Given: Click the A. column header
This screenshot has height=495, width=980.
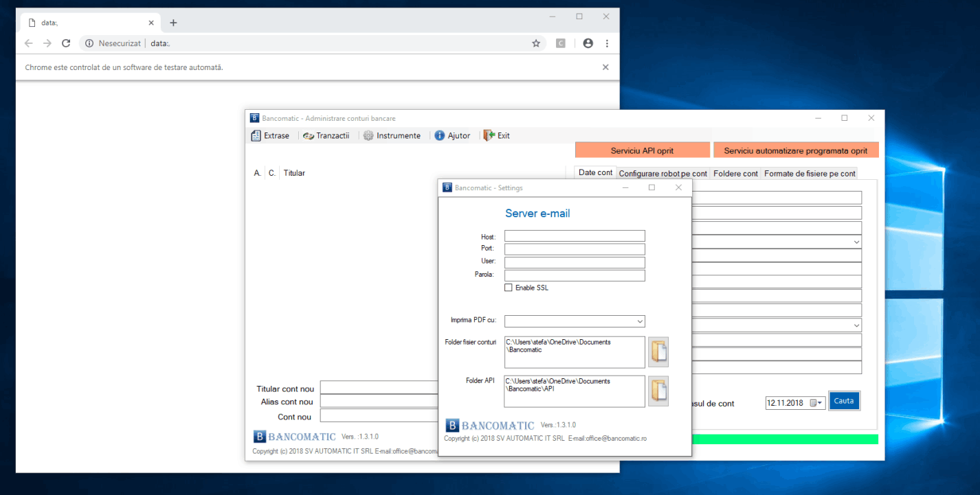Looking at the screenshot, I should 258,173.
